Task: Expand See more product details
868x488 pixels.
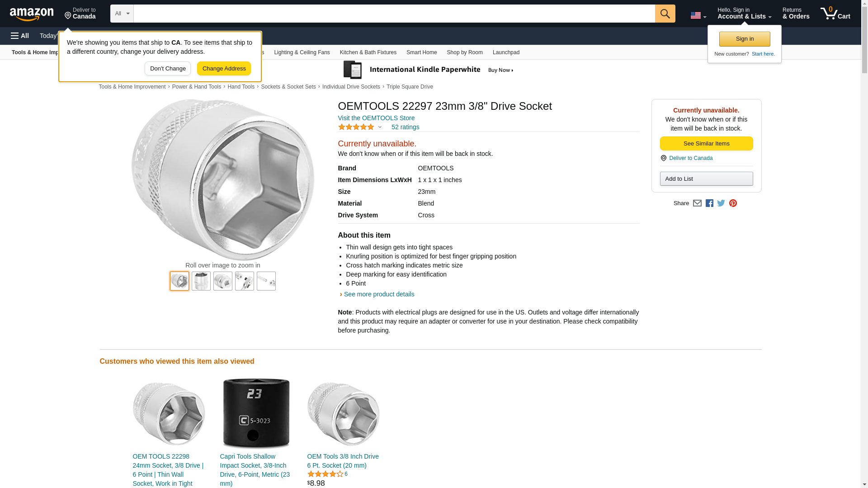Action: coord(379,294)
